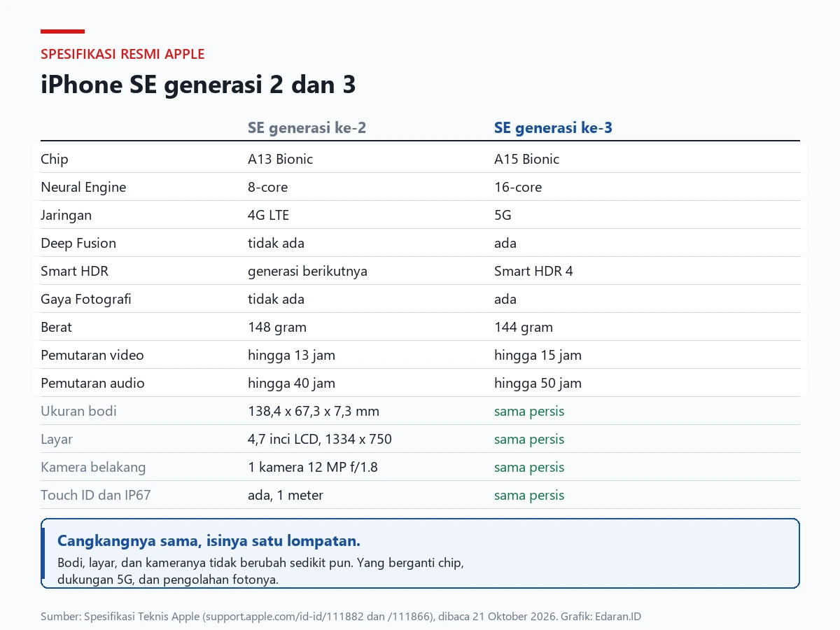Click the "Sumber: Spesifikasi Teknis Apple" footer line
The height and width of the screenshot is (630, 840).
point(341,617)
